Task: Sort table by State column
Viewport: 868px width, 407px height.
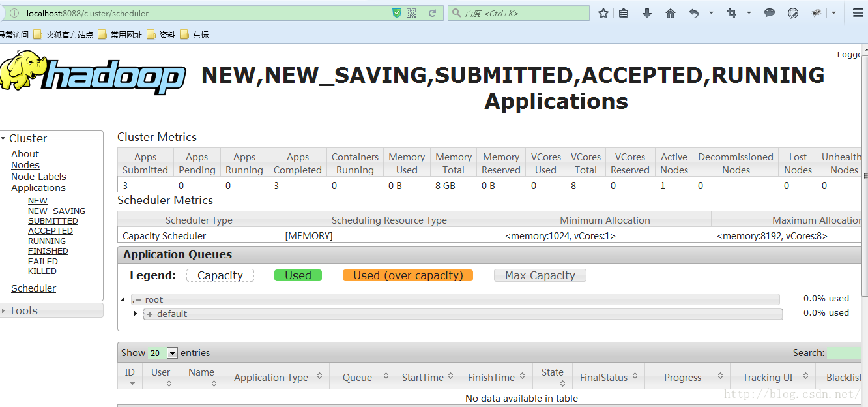Action: point(553,376)
